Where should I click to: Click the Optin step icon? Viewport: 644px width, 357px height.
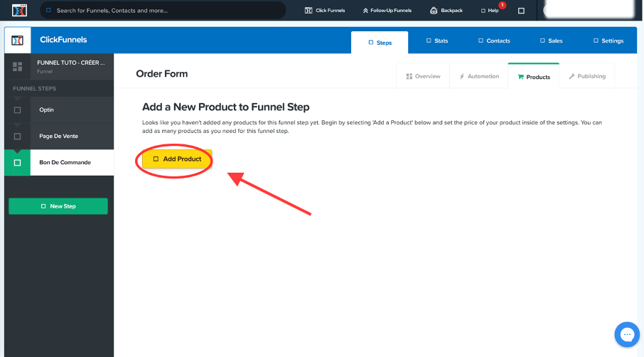click(x=17, y=110)
